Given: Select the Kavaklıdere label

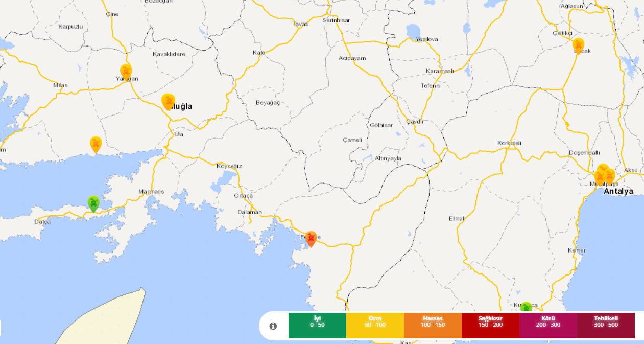Looking at the screenshot, I should coord(169,54).
